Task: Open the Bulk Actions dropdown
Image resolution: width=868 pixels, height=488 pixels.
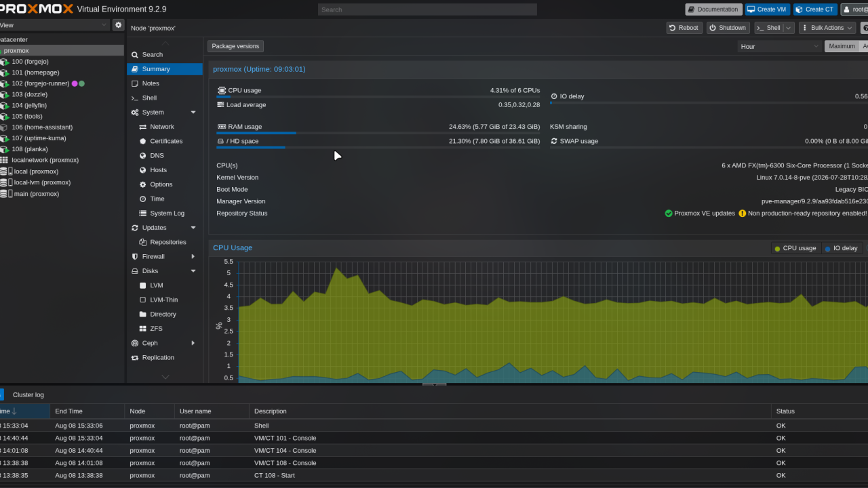Action: pyautogui.click(x=827, y=28)
